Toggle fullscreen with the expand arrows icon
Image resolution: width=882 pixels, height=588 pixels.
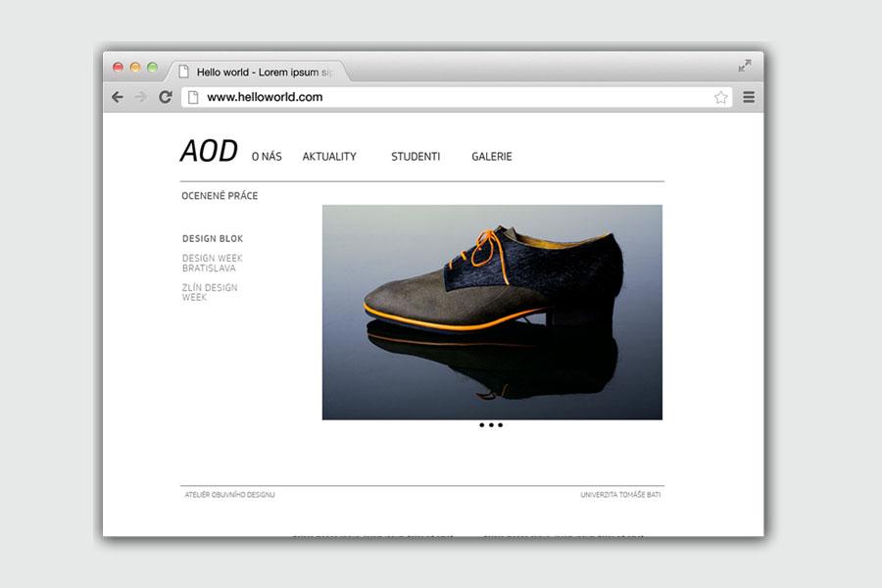click(x=745, y=66)
